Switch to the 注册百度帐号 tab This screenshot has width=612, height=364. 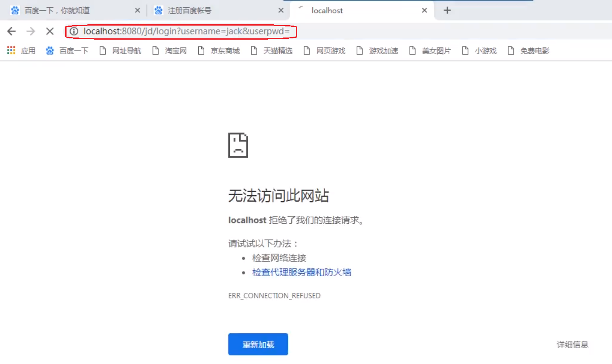[218, 10]
